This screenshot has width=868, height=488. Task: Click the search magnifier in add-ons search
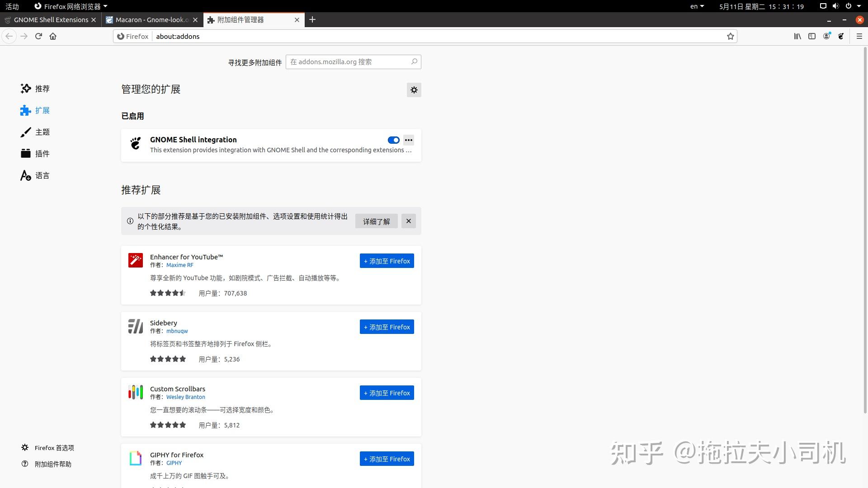coord(414,61)
